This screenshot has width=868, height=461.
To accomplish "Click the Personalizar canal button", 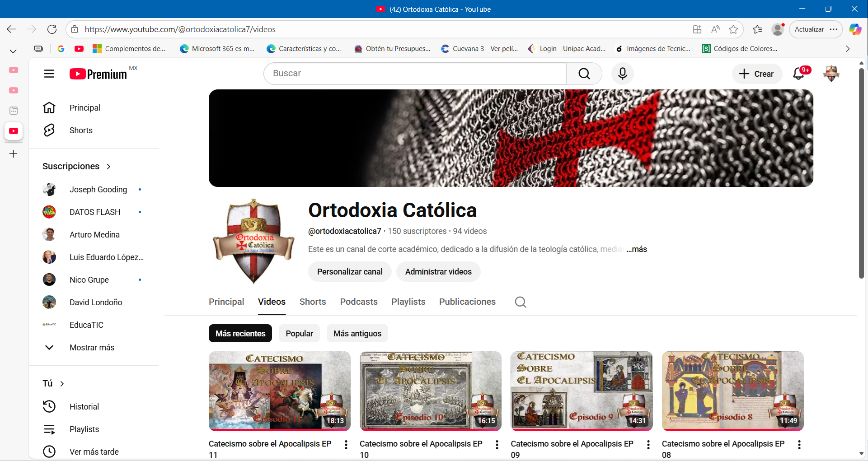I will coord(350,272).
